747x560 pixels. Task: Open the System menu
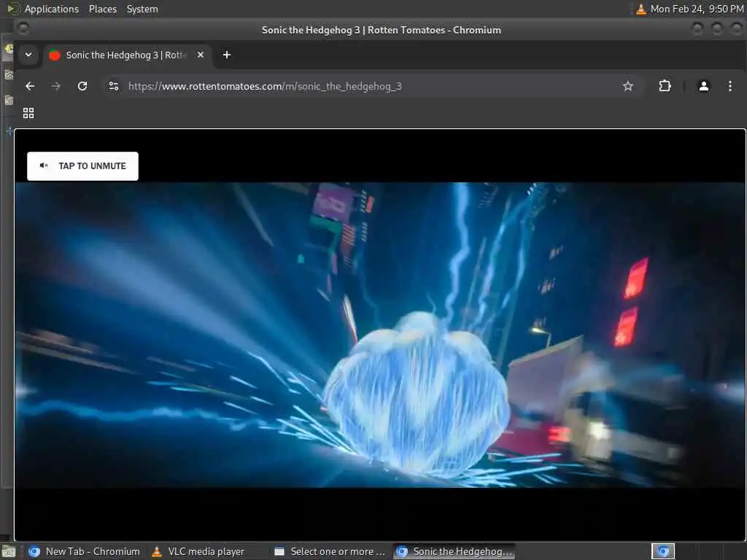coord(142,9)
